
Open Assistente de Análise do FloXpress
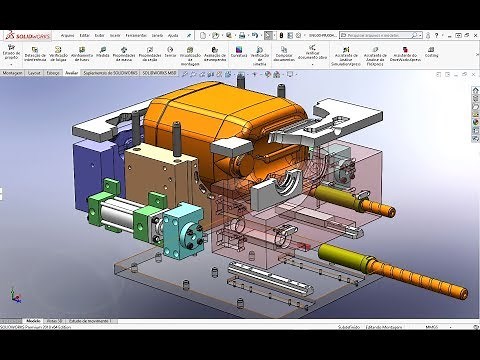(375, 56)
